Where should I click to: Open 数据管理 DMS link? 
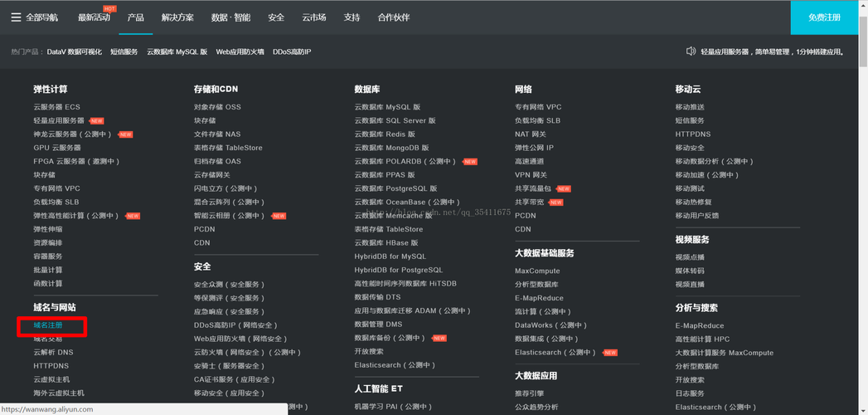click(x=378, y=325)
